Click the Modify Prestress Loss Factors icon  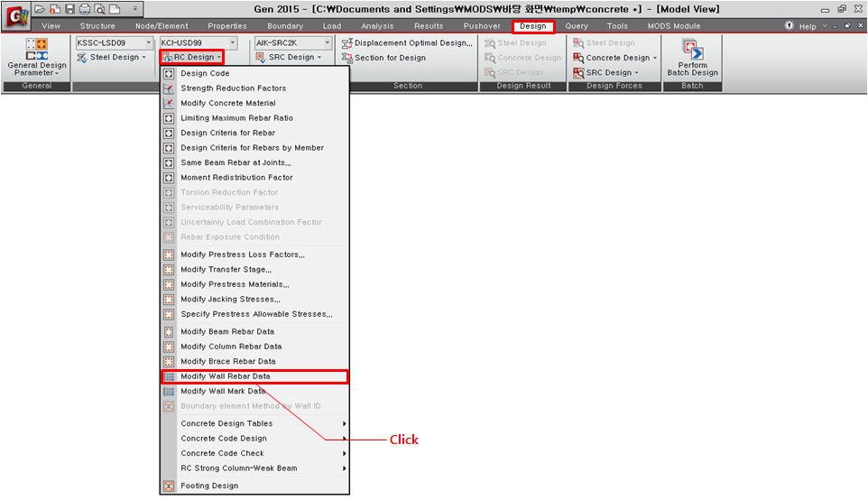pyautogui.click(x=169, y=255)
